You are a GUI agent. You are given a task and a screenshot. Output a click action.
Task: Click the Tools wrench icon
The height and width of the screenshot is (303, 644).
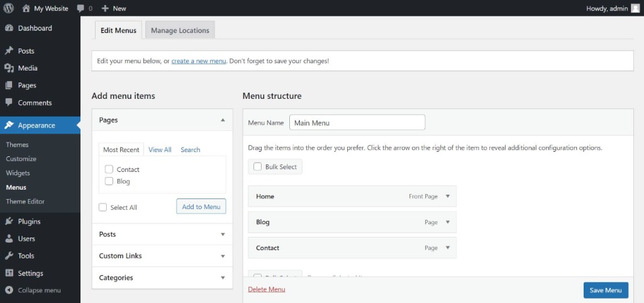[x=9, y=256]
